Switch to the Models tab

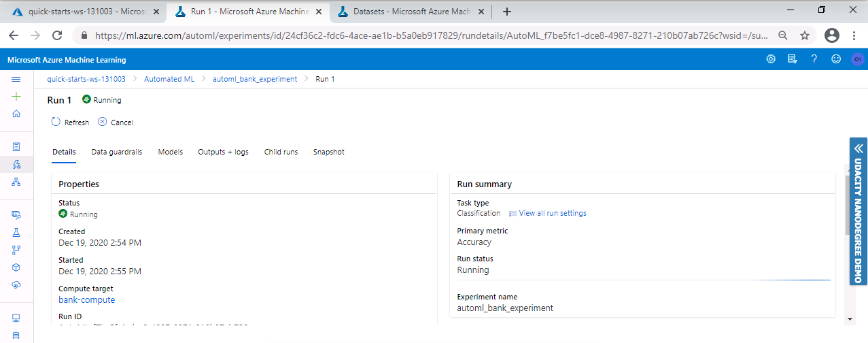tap(171, 152)
